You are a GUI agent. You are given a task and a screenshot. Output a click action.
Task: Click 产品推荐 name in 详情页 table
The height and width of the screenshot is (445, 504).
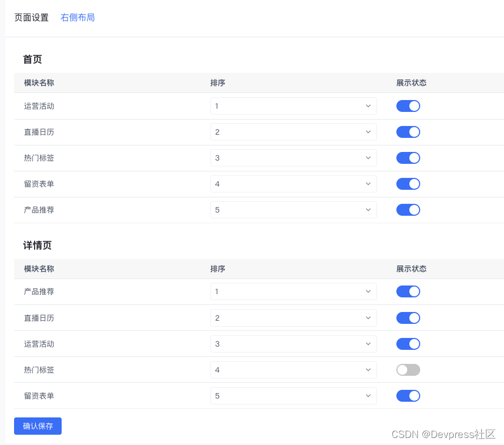[39, 291]
